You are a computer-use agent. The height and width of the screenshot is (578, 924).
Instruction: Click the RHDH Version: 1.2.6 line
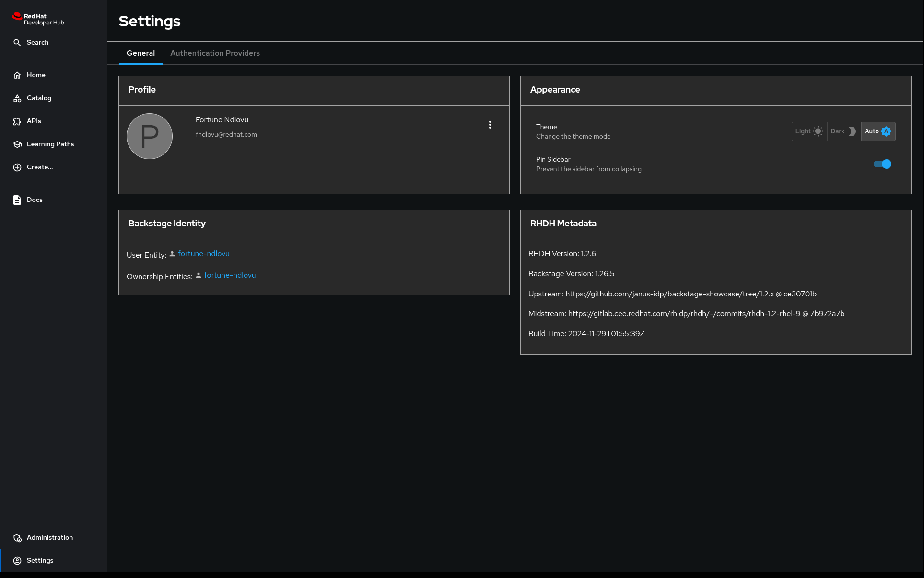pos(562,254)
